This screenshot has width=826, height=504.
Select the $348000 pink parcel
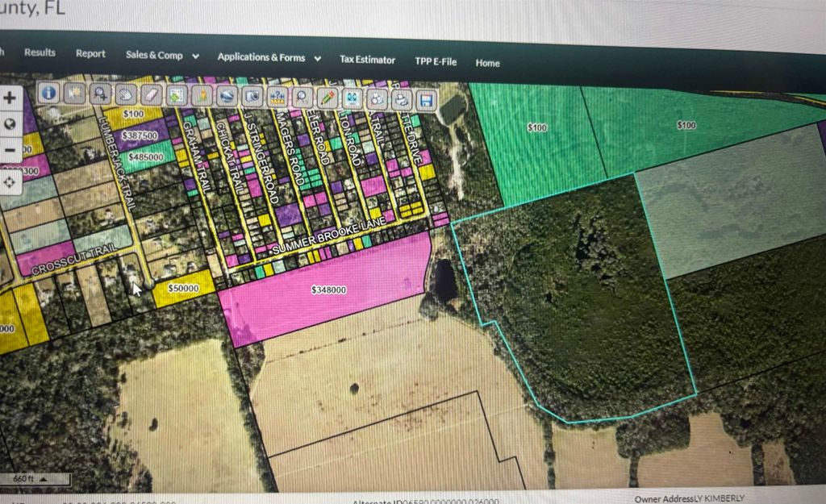(329, 289)
